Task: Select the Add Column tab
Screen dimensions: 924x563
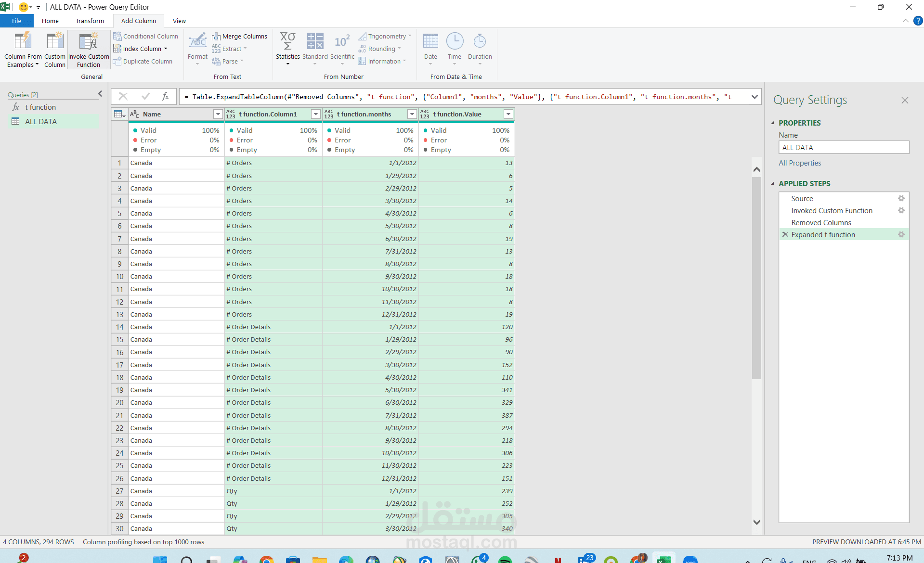Action: (x=139, y=21)
